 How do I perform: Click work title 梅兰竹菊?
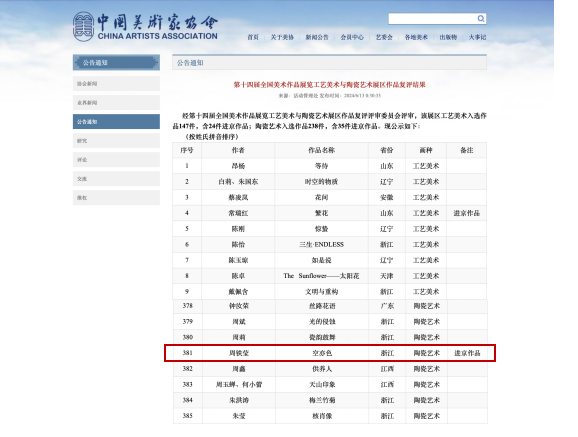click(322, 400)
